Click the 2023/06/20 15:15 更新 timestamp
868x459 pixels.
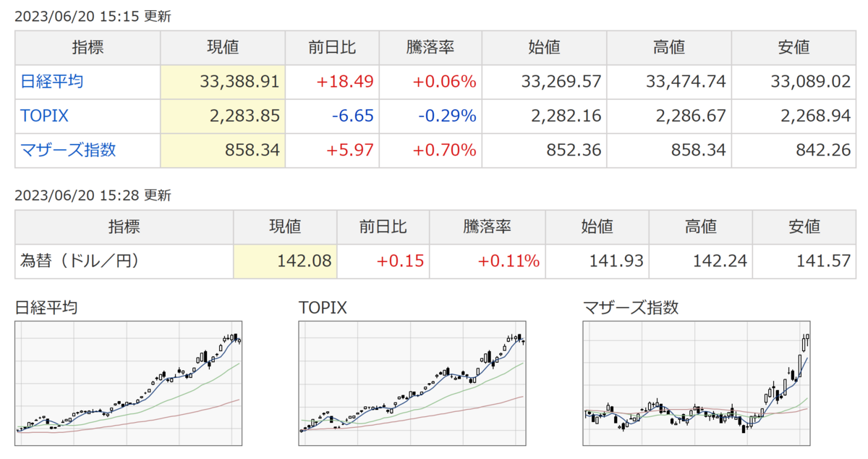coord(93,17)
